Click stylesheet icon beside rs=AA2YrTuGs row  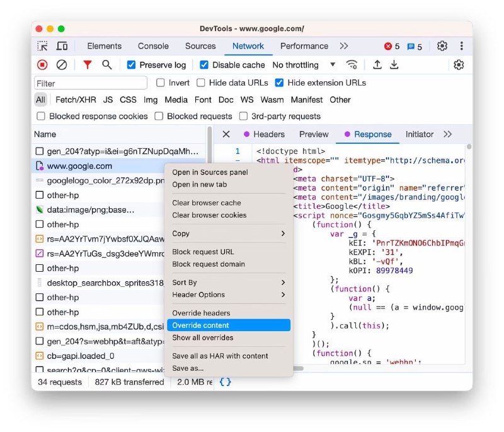click(x=39, y=254)
